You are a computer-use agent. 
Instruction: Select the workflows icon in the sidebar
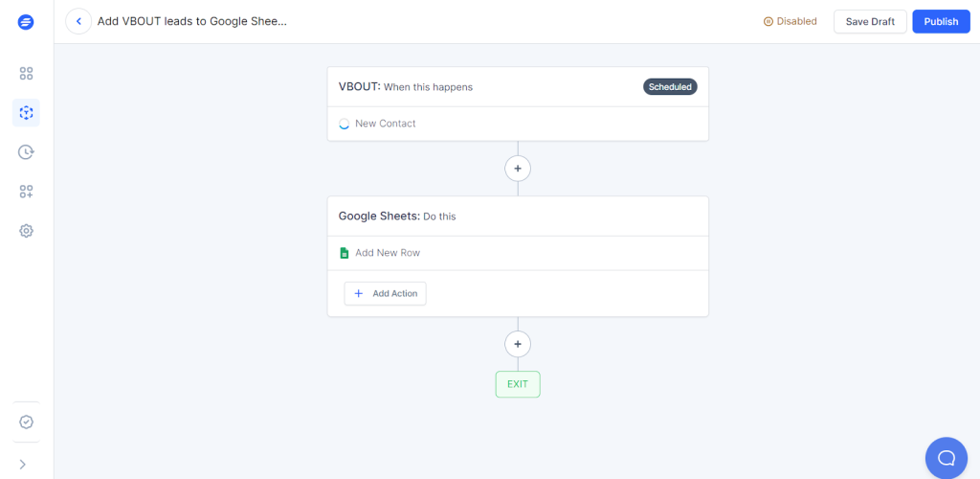pos(26,113)
